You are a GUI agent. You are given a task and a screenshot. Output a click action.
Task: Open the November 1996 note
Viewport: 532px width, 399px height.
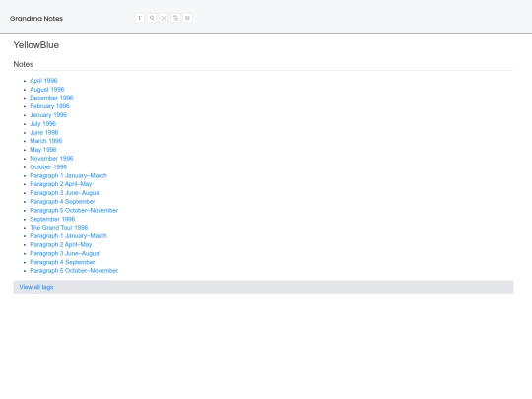tap(51, 158)
